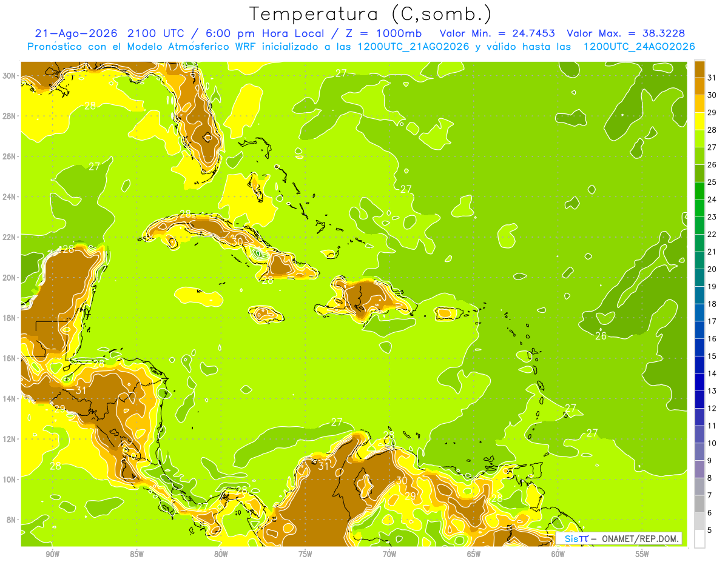Click the '31' contour label over Colombia

[x=323, y=466]
